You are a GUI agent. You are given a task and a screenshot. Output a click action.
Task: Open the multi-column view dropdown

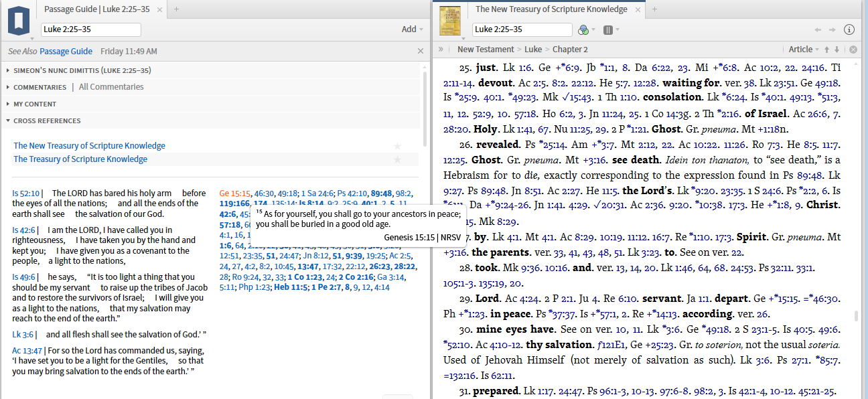pos(610,29)
